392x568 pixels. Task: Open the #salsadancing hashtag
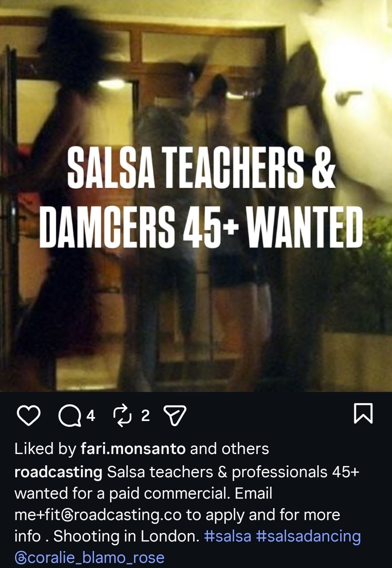click(x=309, y=536)
